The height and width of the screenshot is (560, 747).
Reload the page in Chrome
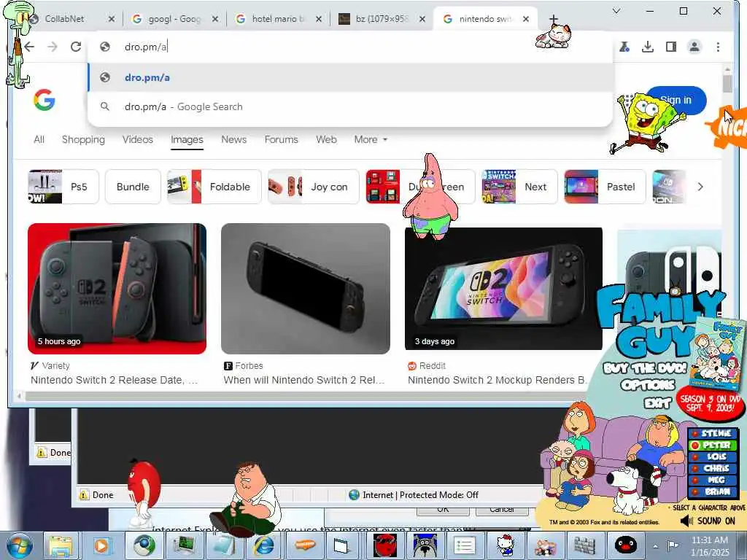pos(76,47)
